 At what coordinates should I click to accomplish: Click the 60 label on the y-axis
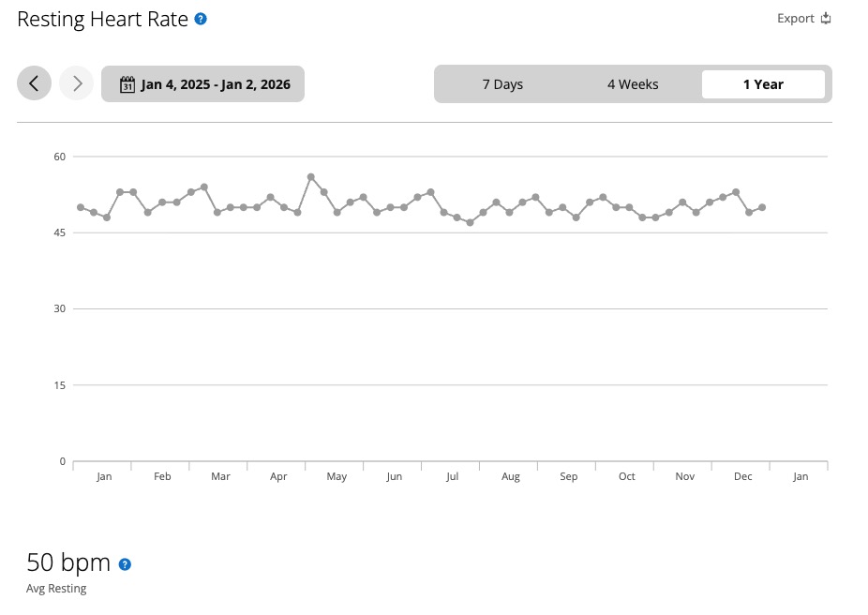pyautogui.click(x=60, y=157)
